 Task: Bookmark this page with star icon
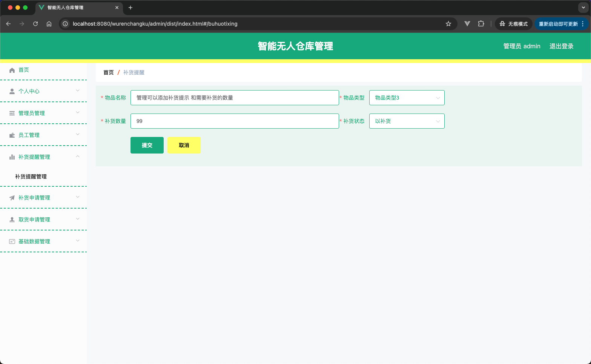pos(448,24)
